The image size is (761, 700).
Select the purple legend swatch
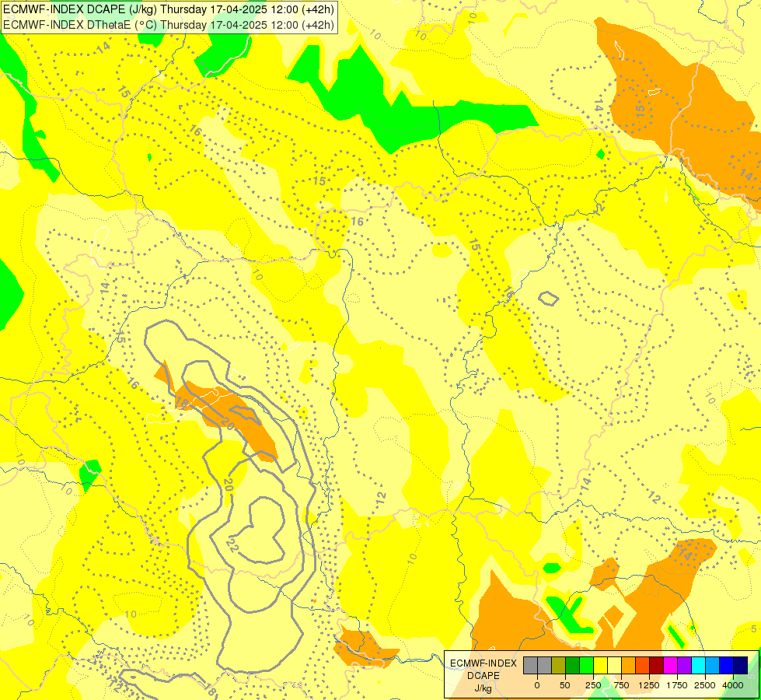click(x=684, y=666)
